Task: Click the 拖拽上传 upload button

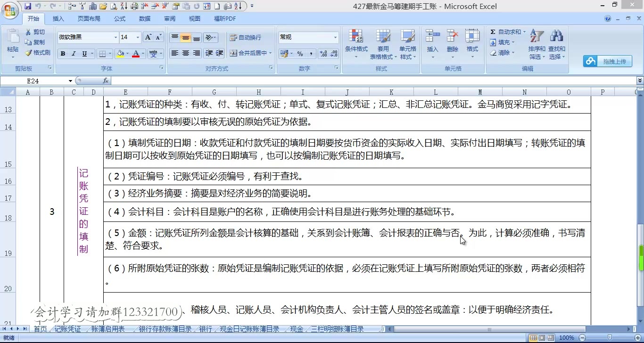Action: coord(608,61)
